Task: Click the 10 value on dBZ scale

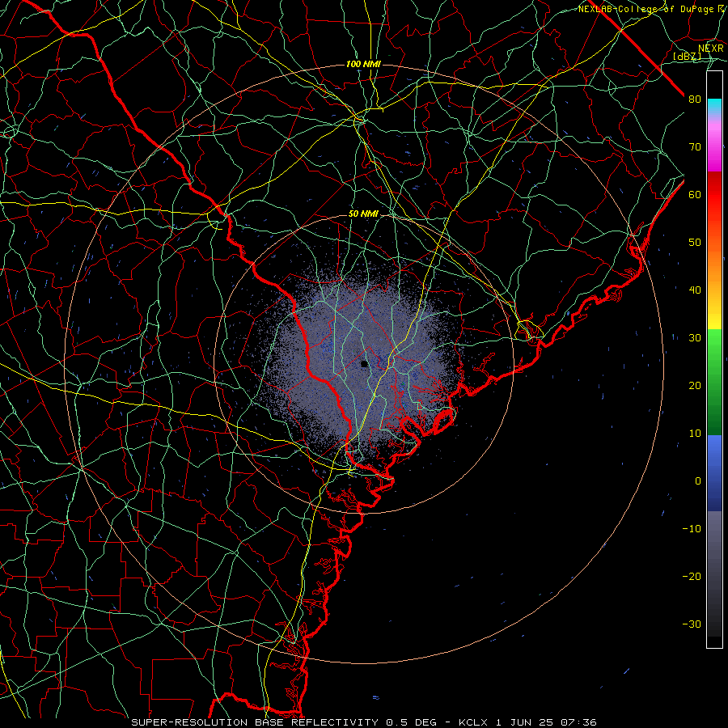Action: [695, 434]
